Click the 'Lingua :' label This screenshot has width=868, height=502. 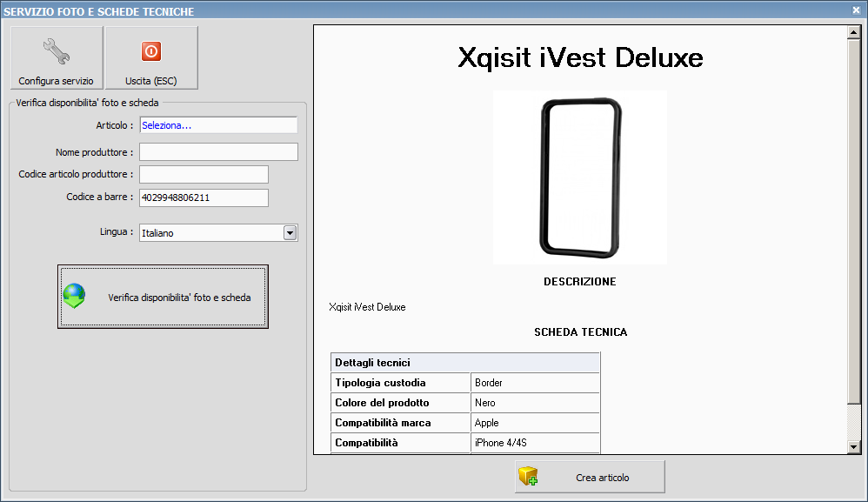[x=117, y=232]
